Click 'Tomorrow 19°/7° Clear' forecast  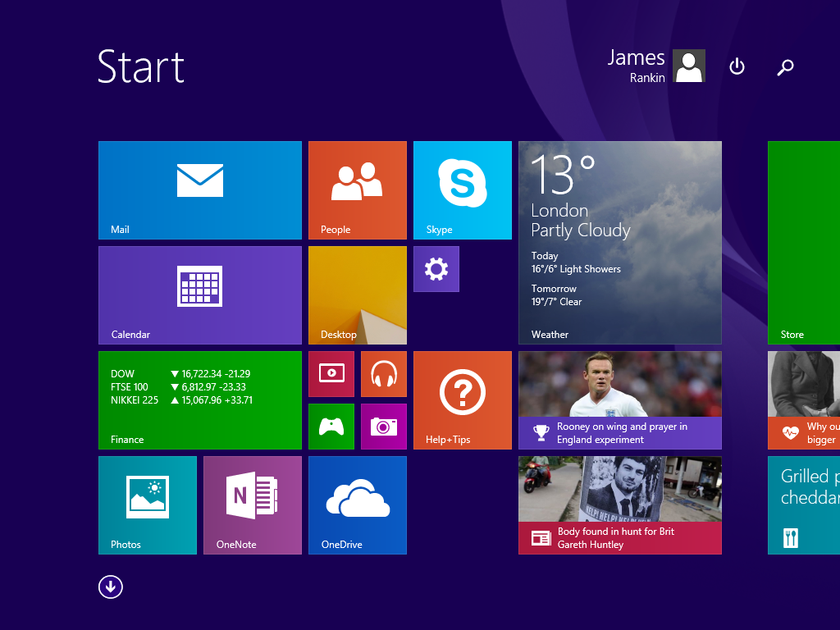coord(557,295)
